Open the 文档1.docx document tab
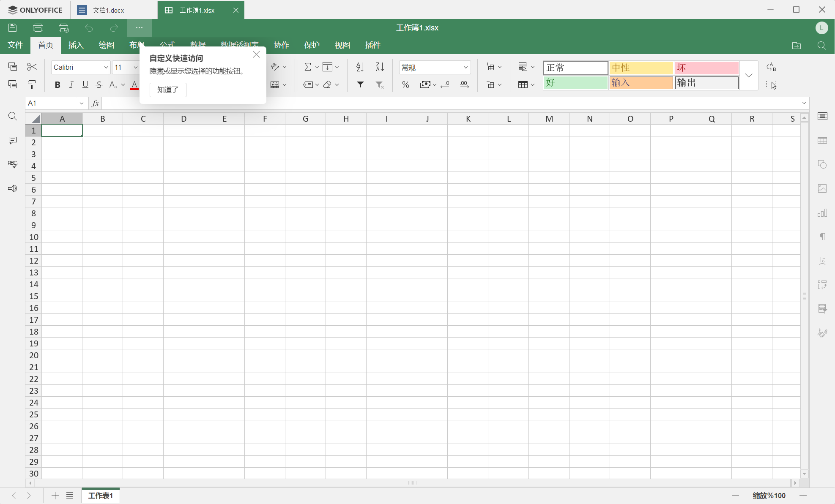Viewport: 835px width, 504px height. [x=109, y=10]
